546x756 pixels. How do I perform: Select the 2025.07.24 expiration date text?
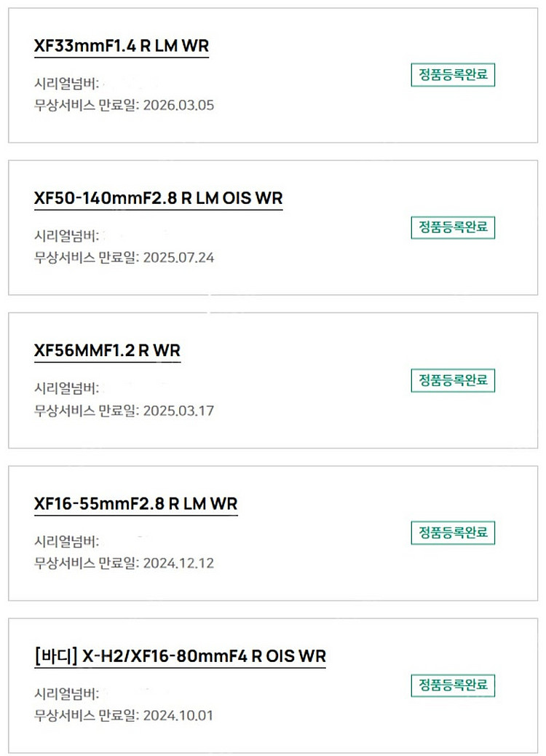click(x=178, y=258)
